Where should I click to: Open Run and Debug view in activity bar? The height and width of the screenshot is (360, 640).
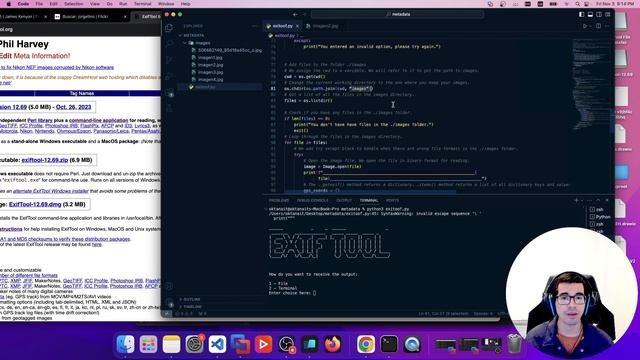tap(169, 77)
